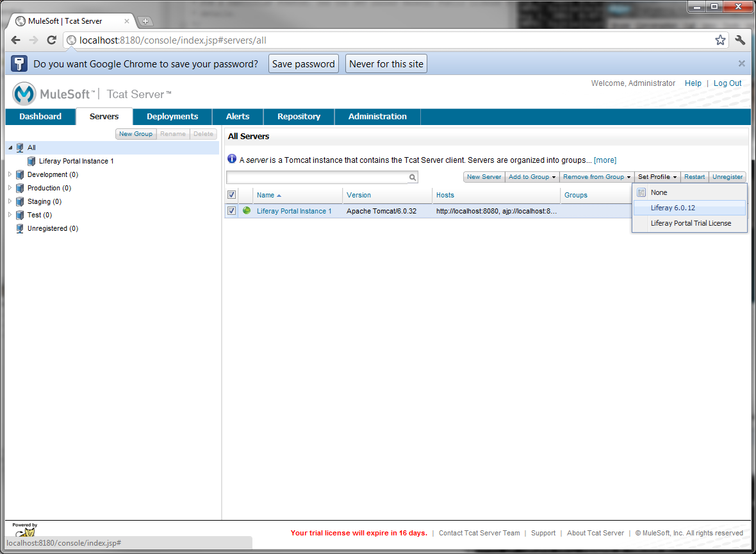Image resolution: width=756 pixels, height=554 pixels.
Task: Uncheck the Liferay Portal Instance 1 row checkbox
Action: [231, 211]
